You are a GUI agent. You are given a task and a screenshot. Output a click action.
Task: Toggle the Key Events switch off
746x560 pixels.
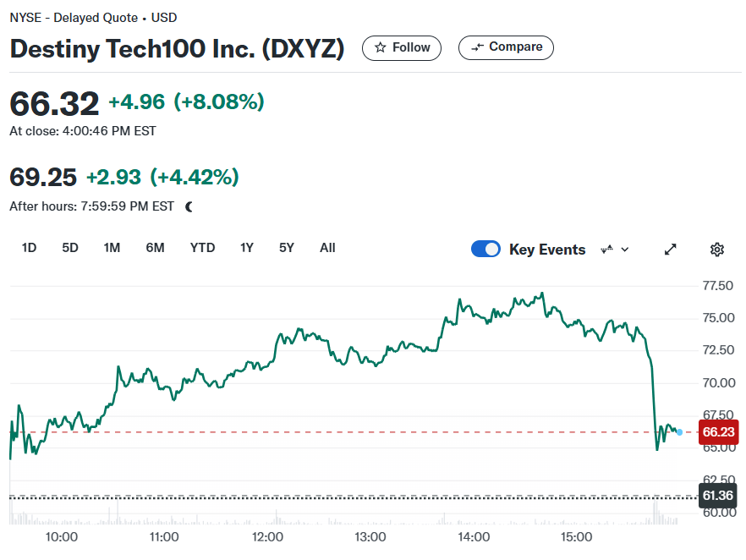[x=485, y=249]
